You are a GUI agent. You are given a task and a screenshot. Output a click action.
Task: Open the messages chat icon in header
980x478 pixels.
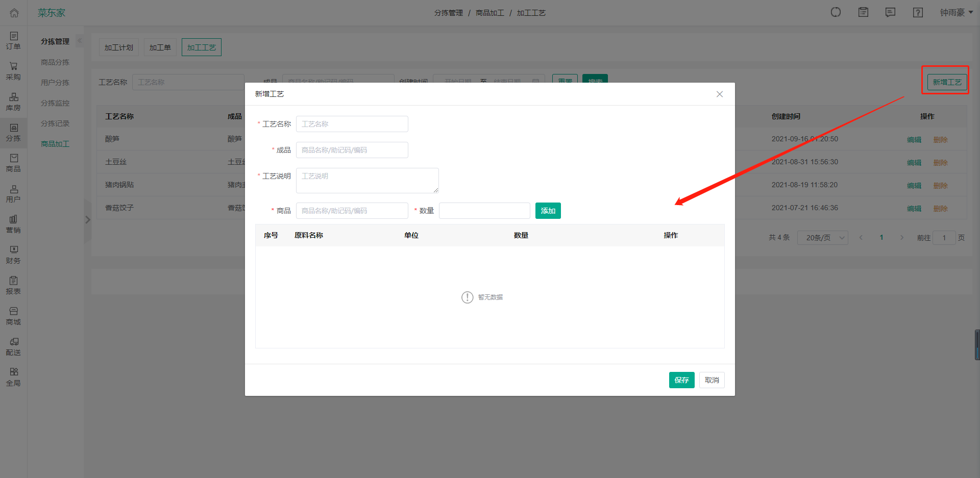890,13
